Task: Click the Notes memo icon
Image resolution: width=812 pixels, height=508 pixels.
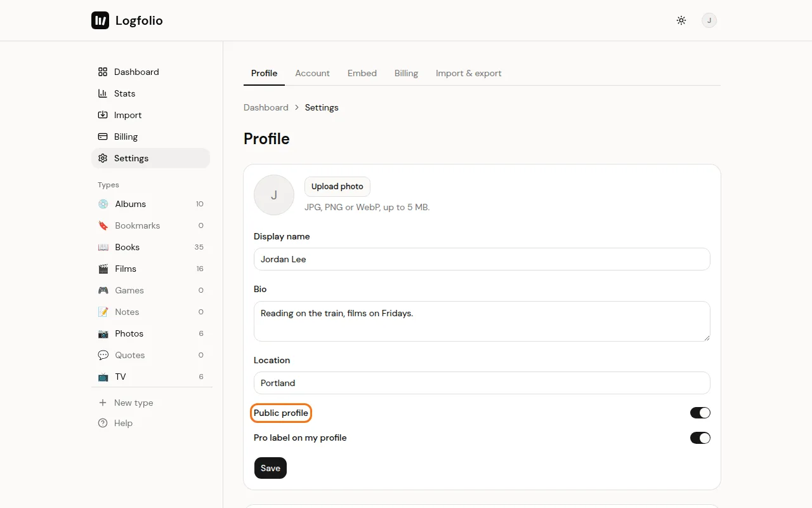Action: (x=103, y=312)
